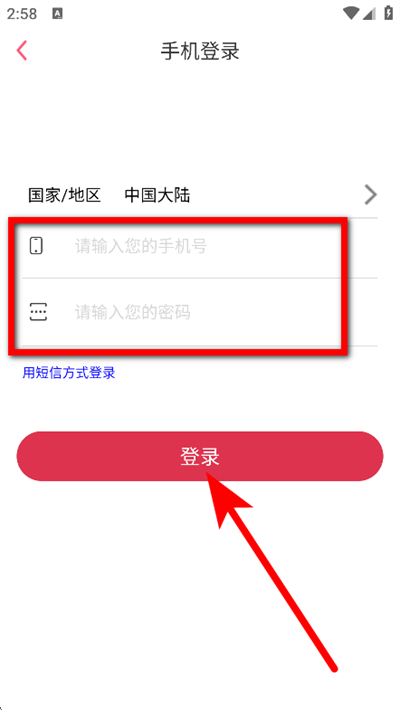Tap the cellular signal icon
The width and height of the screenshot is (400, 710).
click(x=369, y=14)
